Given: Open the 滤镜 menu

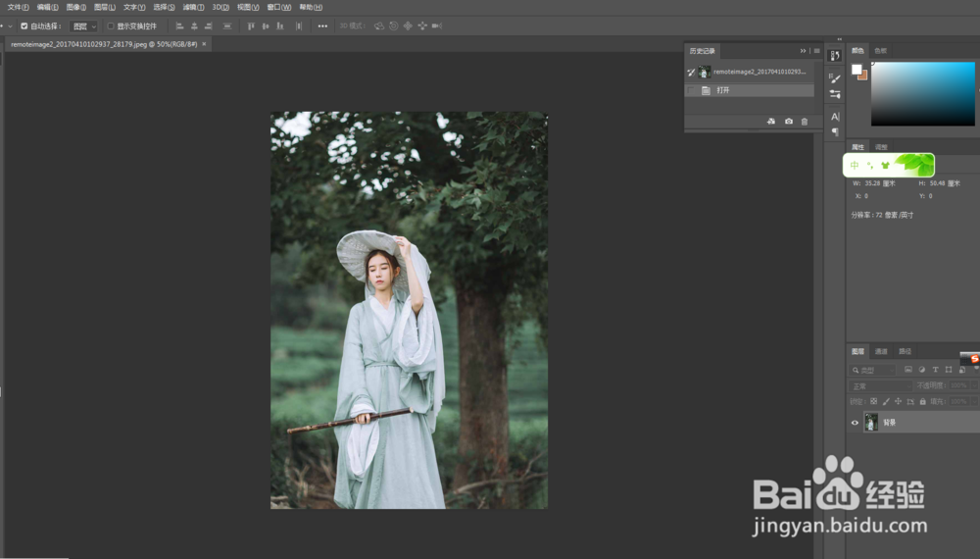Looking at the screenshot, I should click(195, 7).
